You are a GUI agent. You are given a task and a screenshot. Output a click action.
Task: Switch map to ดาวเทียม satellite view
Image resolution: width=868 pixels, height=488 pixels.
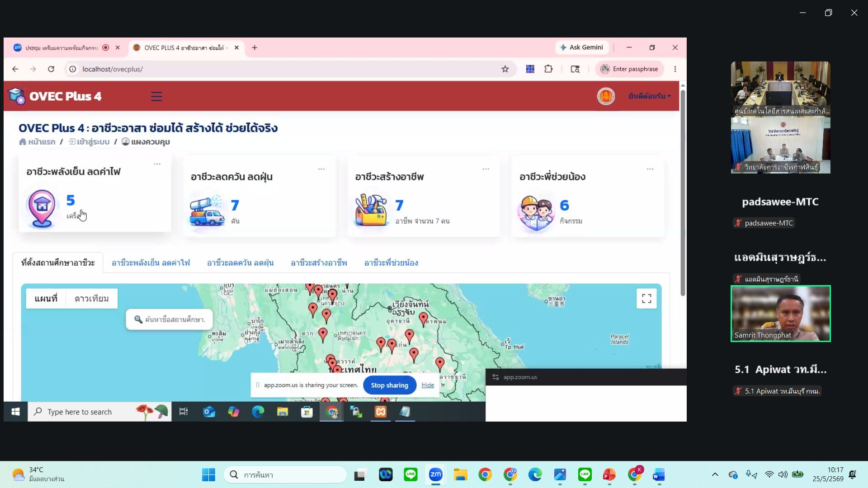(92, 299)
